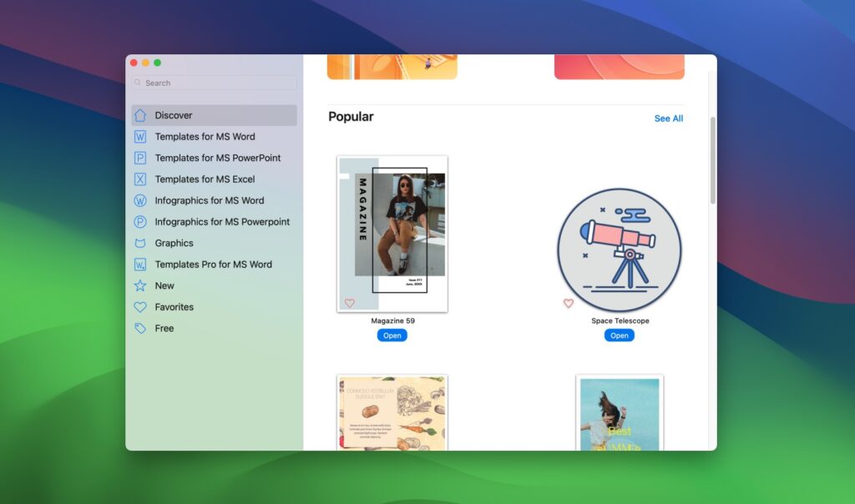Screen dimensions: 855x504
Task: Click the vertical scrollbar thumb
Action: (x=712, y=160)
